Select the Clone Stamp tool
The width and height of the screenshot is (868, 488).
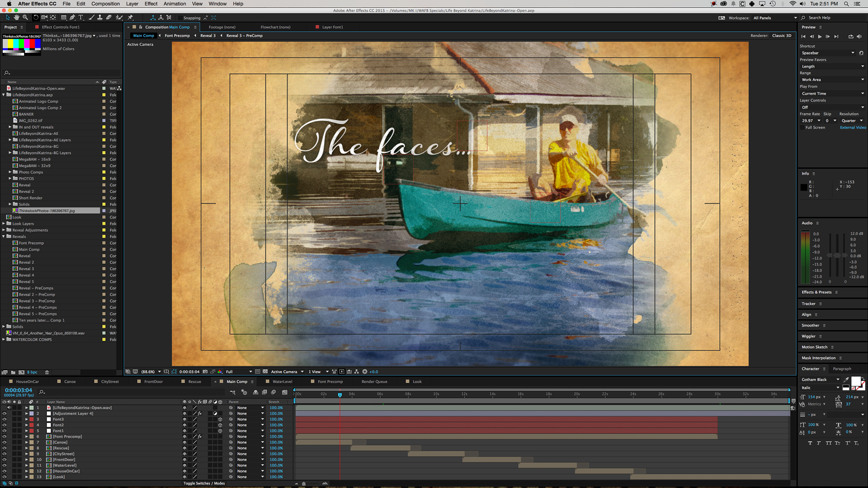tap(100, 18)
